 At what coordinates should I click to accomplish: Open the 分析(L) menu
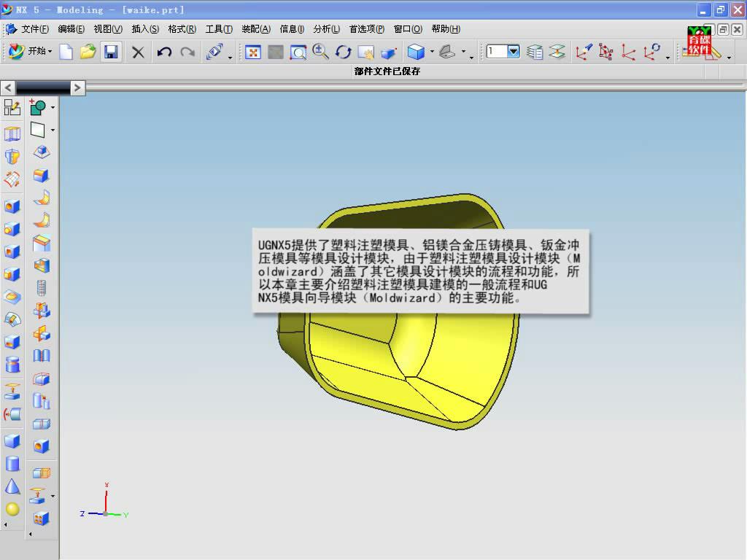click(326, 29)
